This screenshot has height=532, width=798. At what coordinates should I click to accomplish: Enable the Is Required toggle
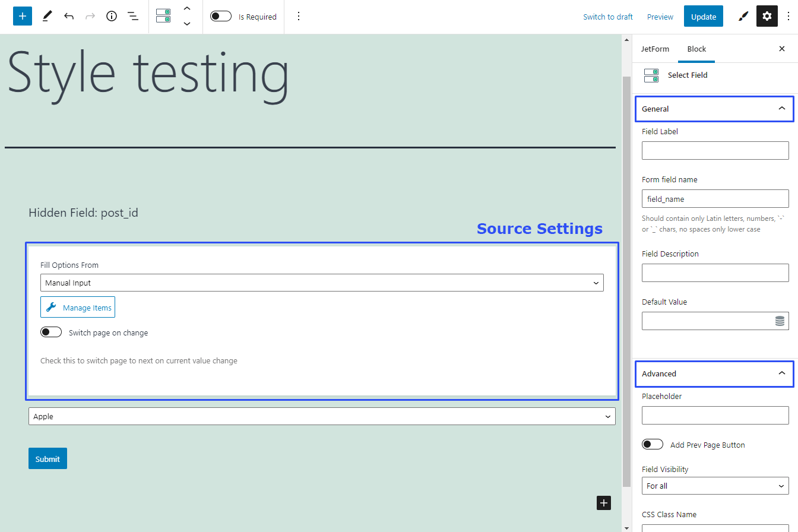point(220,16)
